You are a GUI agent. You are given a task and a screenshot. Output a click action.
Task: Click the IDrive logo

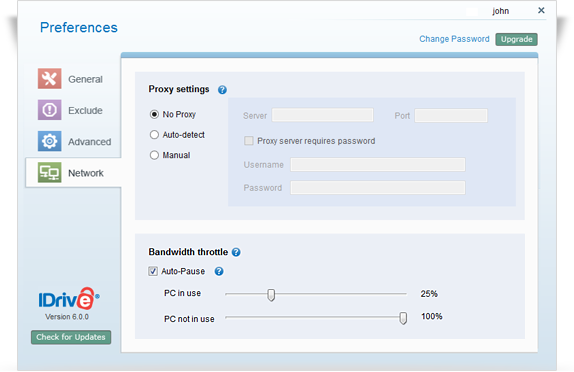point(69,299)
